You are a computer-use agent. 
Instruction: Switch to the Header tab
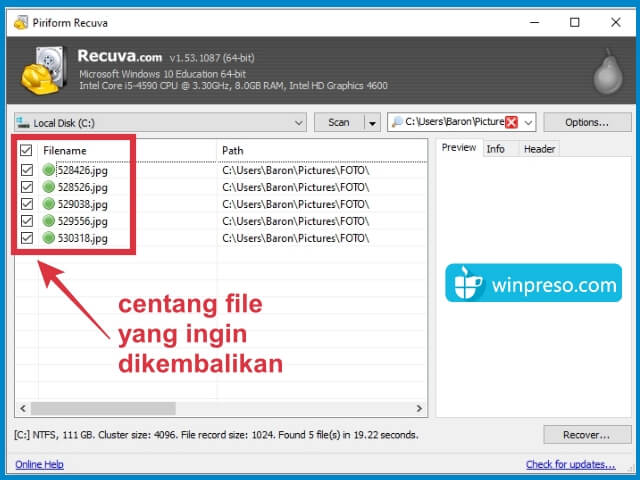coord(539,149)
